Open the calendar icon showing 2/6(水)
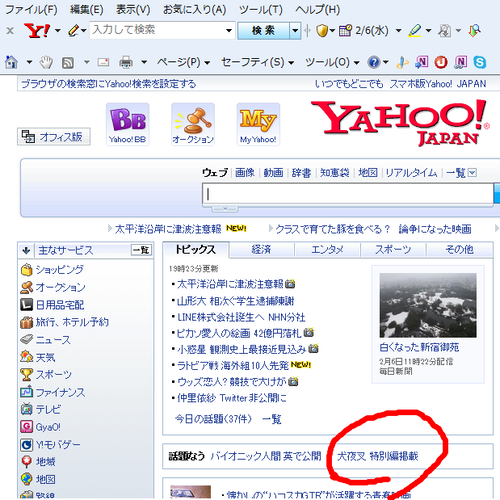The width and height of the screenshot is (500, 500). point(345,31)
